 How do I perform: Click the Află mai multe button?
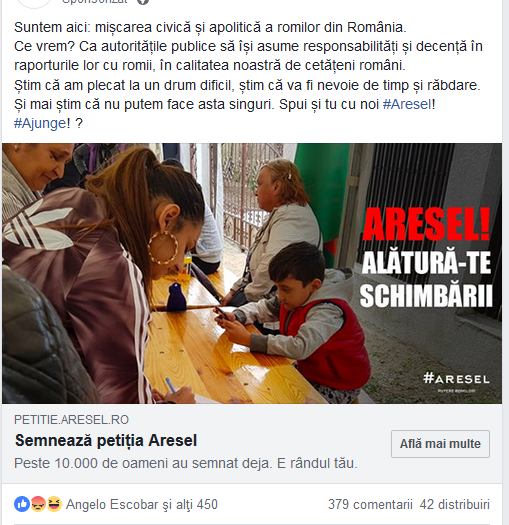(440, 444)
